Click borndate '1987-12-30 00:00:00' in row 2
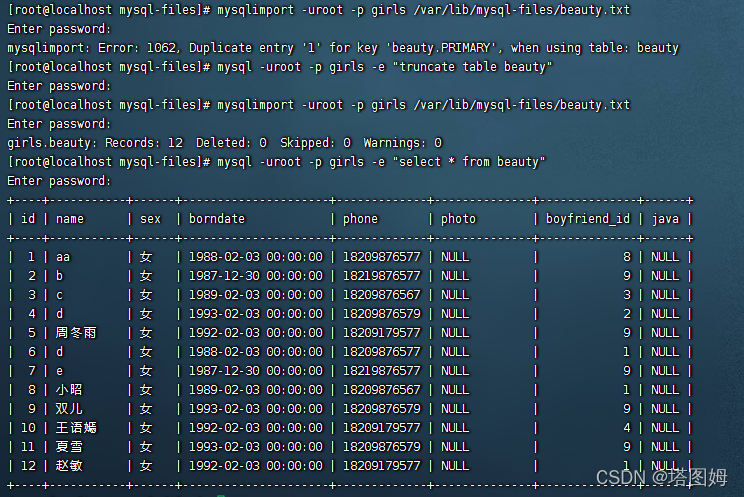Image resolution: width=744 pixels, height=497 pixels. tap(256, 276)
